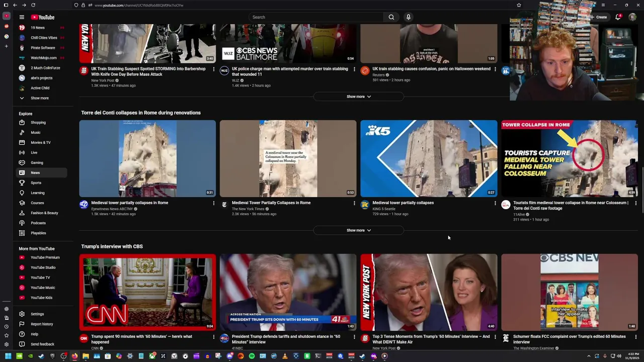This screenshot has width=644, height=362.
Task: Reload the page with refresh icon
Action: click(33, 5)
